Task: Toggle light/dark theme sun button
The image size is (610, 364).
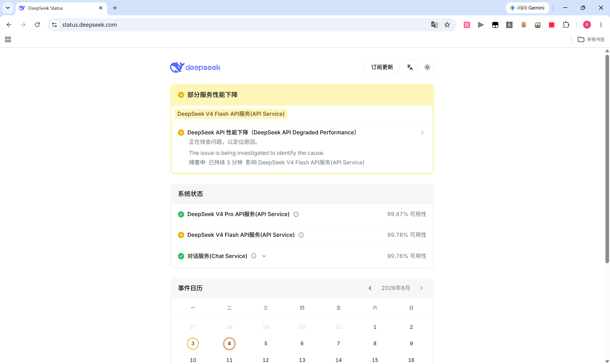Action: (x=427, y=67)
